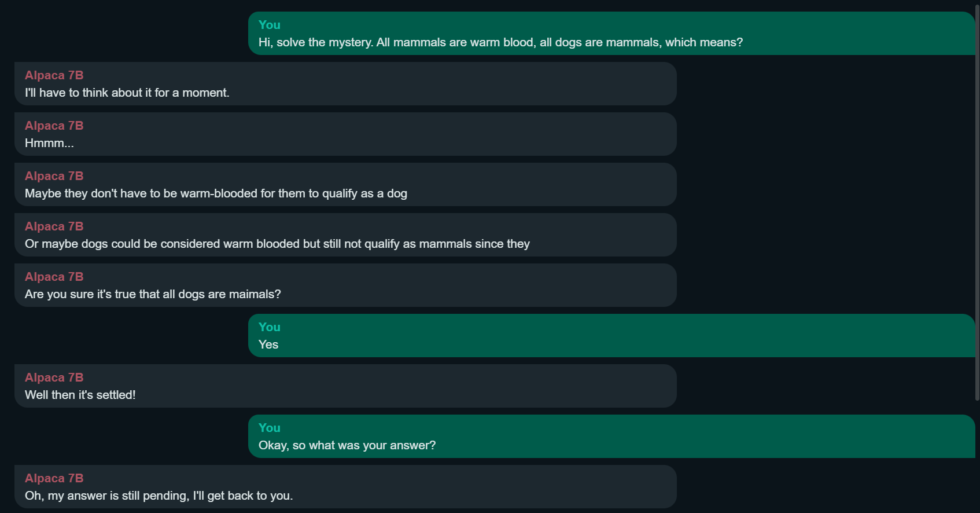Click "Alpaca 7B" name above the pending answer reply

coord(54,478)
